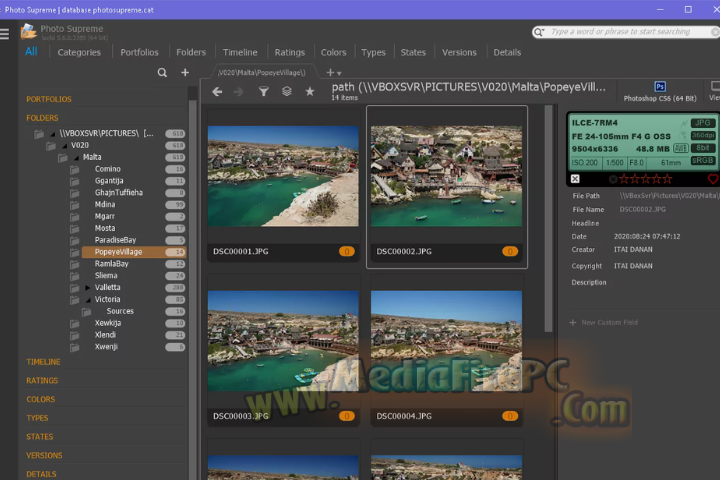Set rating to third star
This screenshot has height=480, width=720.
(646, 179)
